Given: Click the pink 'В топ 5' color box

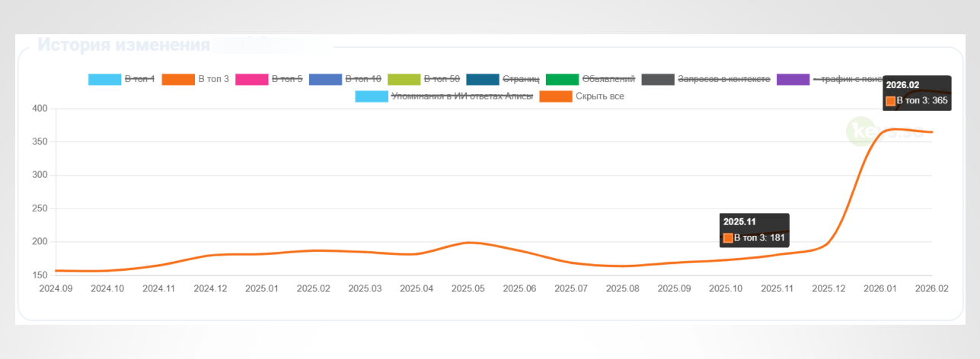Looking at the screenshot, I should [252, 79].
